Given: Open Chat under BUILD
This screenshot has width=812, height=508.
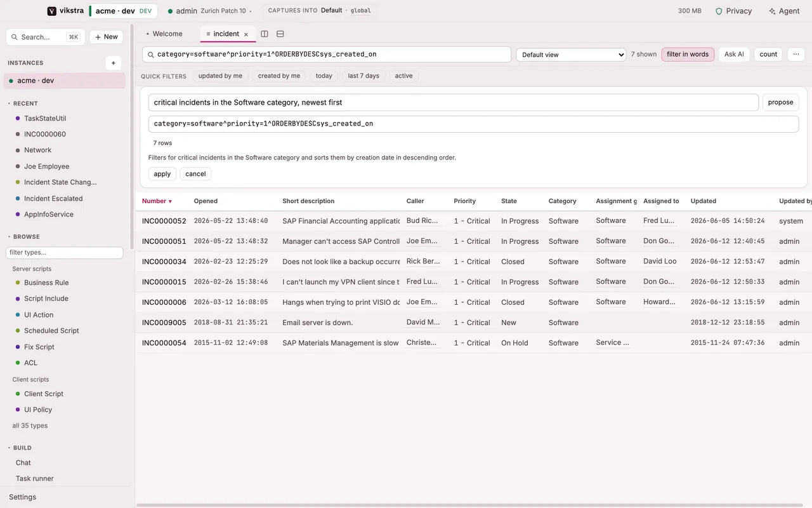Looking at the screenshot, I should click(x=23, y=463).
